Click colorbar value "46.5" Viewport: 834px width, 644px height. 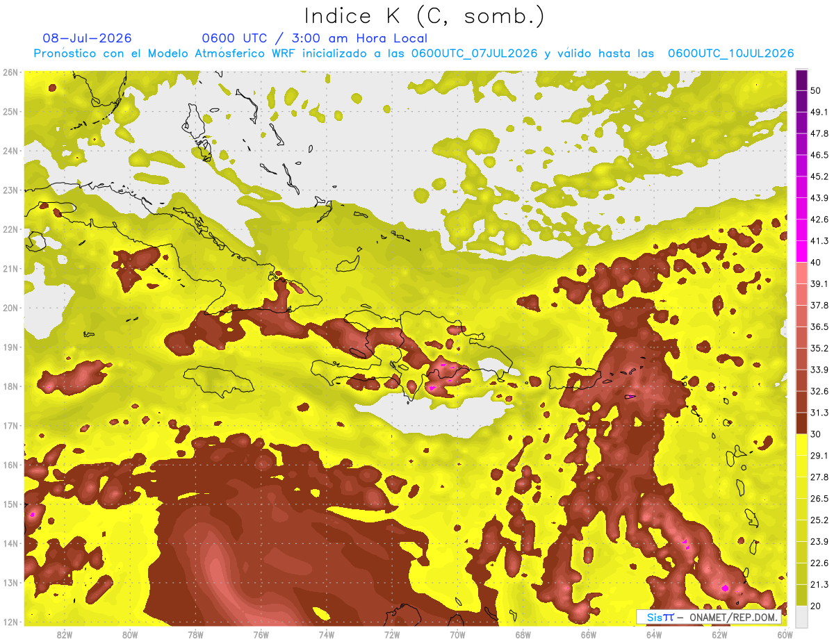click(x=819, y=155)
